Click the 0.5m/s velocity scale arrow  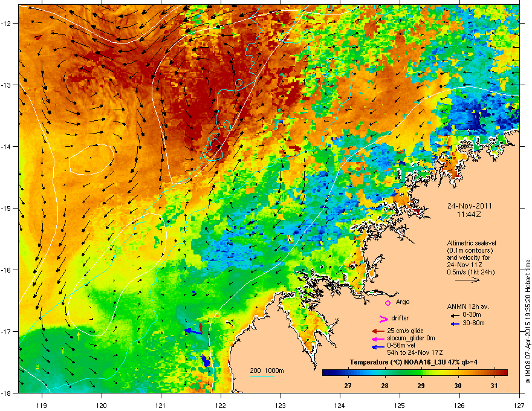[x=467, y=280]
